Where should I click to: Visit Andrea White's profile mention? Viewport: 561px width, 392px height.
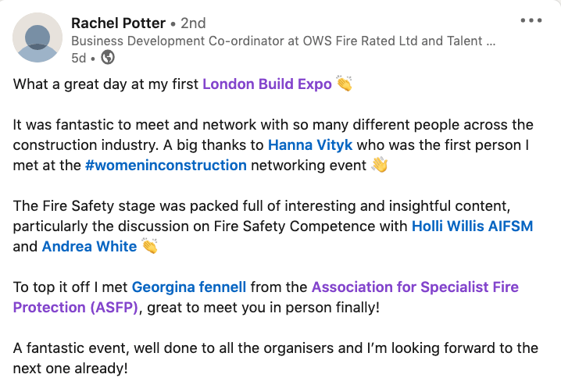(89, 246)
